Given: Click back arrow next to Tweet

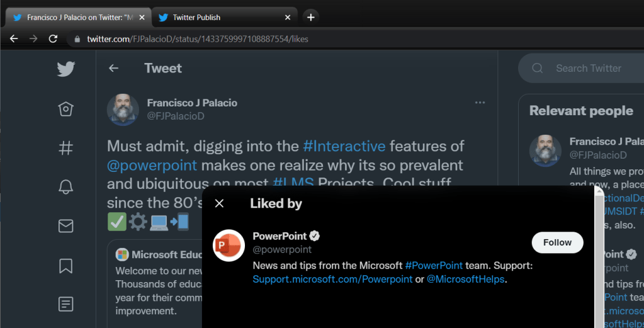Looking at the screenshot, I should point(113,69).
